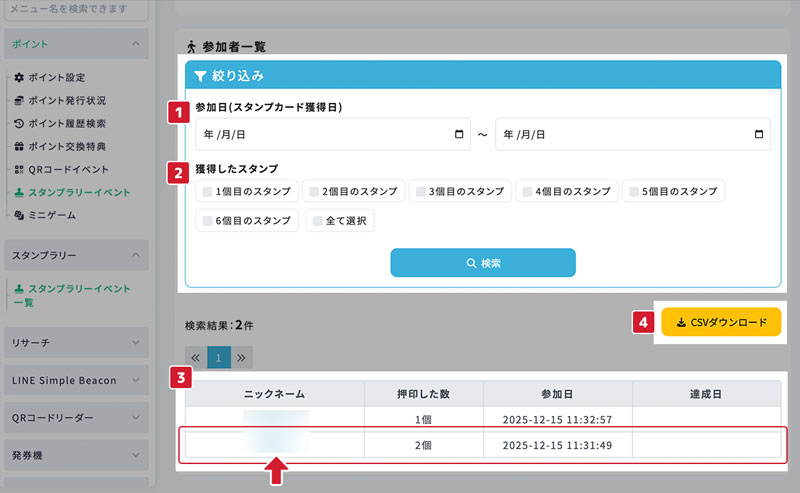Select スタンプラリーイベント一覧 menu item
800x493 pixels.
[x=70, y=295]
